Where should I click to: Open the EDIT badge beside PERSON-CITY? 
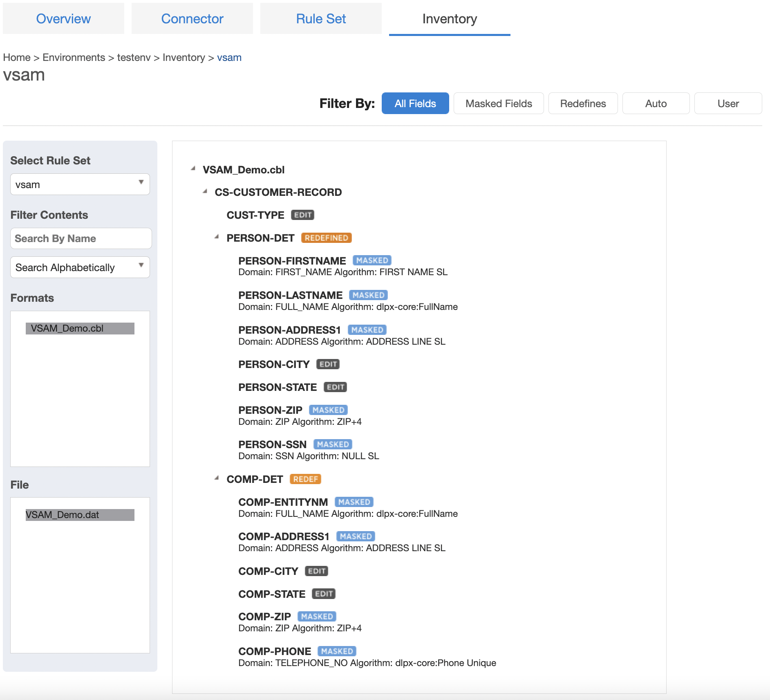pos(328,364)
